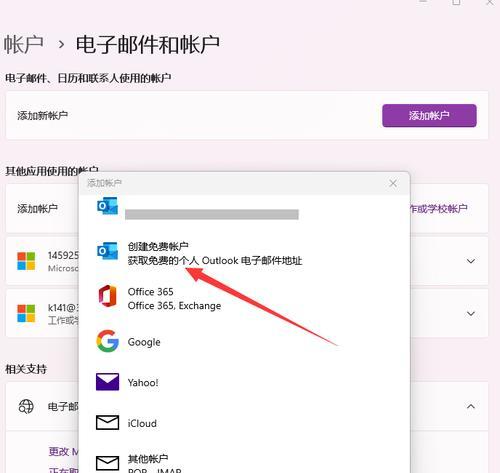
Task: Click 添加帐户 label under 其他应用
Action: [37, 209]
